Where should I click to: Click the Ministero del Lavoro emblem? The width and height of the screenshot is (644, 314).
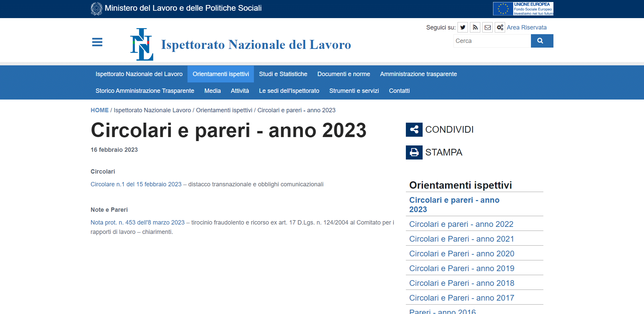[96, 8]
